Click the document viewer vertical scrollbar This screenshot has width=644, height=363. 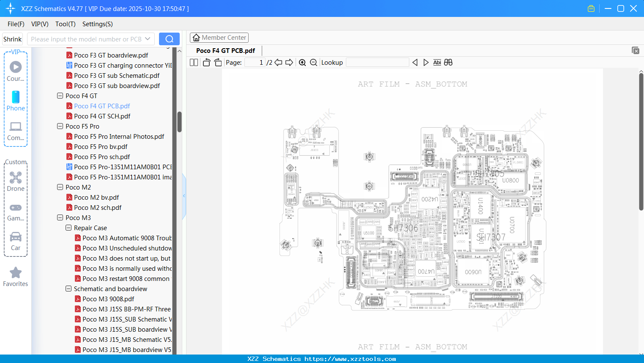[x=641, y=142]
